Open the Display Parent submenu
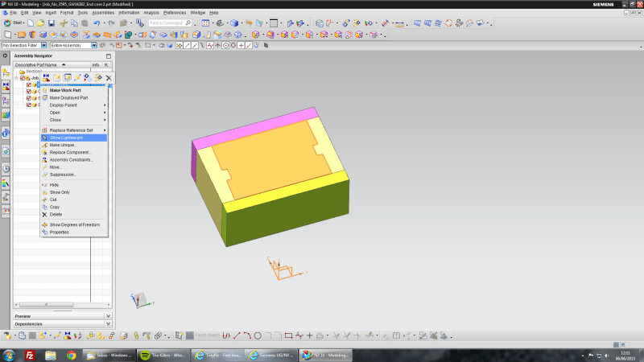This screenshot has width=644, height=362. tap(74, 105)
